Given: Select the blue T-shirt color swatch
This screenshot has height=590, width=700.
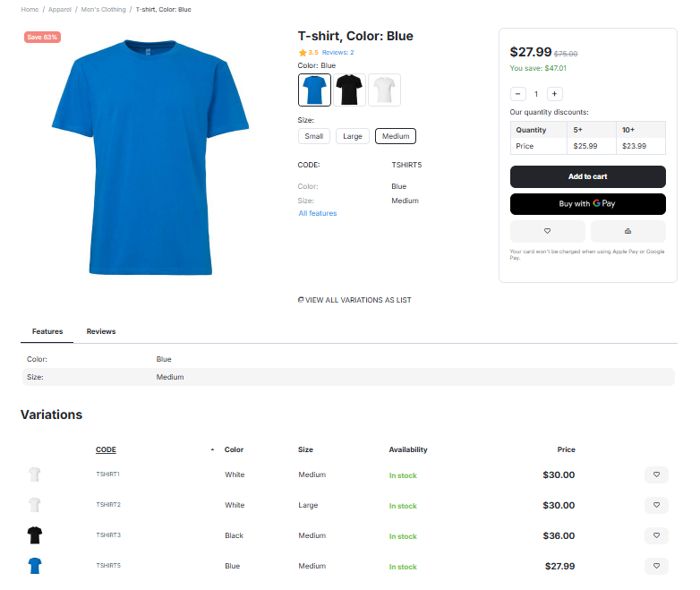Looking at the screenshot, I should pos(314,90).
